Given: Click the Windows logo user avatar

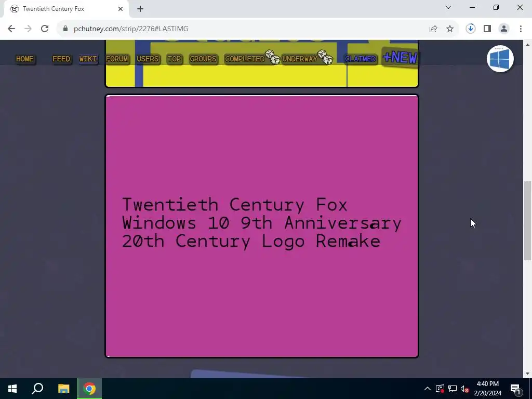Looking at the screenshot, I should [500, 59].
